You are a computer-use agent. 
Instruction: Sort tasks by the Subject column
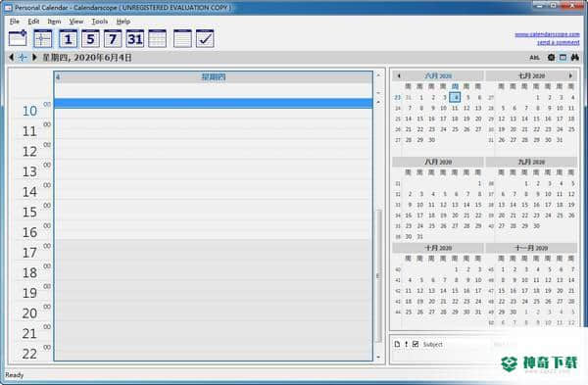pos(433,344)
